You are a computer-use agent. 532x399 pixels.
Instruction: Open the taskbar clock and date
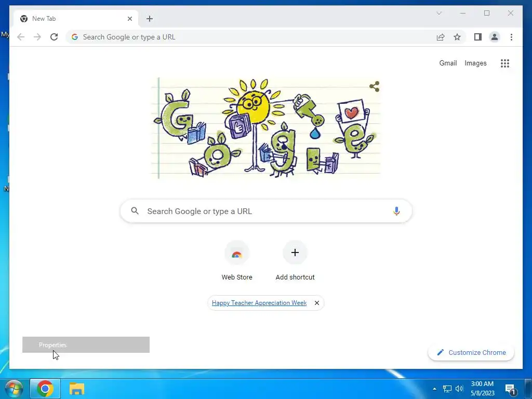click(x=482, y=389)
